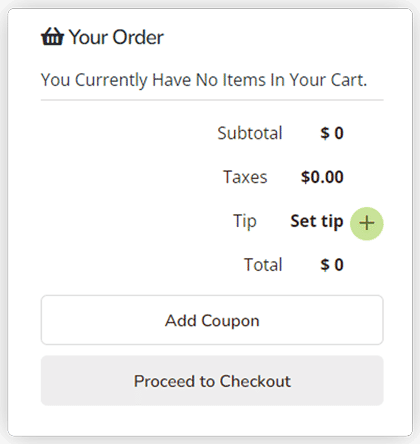This screenshot has height=444, width=420.
Task: Select the Total $ 0 amount
Action: 332,265
